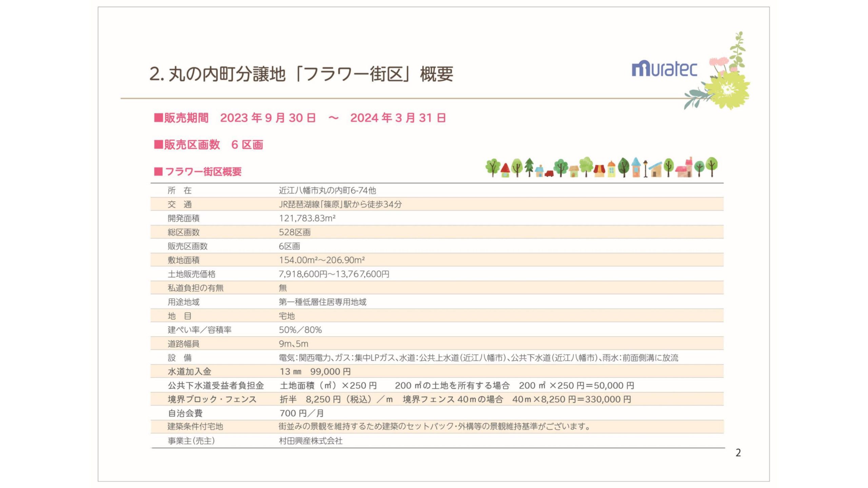Click the trees and houses illustration strip
The image size is (868, 488).
coord(601,167)
